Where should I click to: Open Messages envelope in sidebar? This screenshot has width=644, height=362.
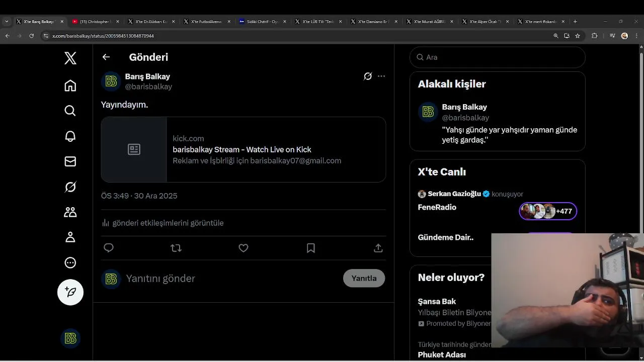70,161
